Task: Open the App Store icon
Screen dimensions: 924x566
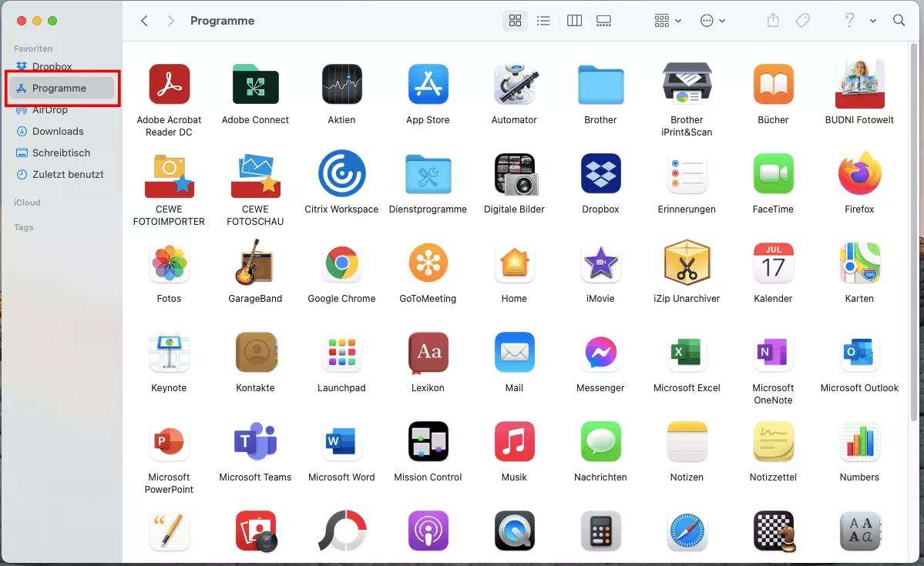Action: coord(428,84)
